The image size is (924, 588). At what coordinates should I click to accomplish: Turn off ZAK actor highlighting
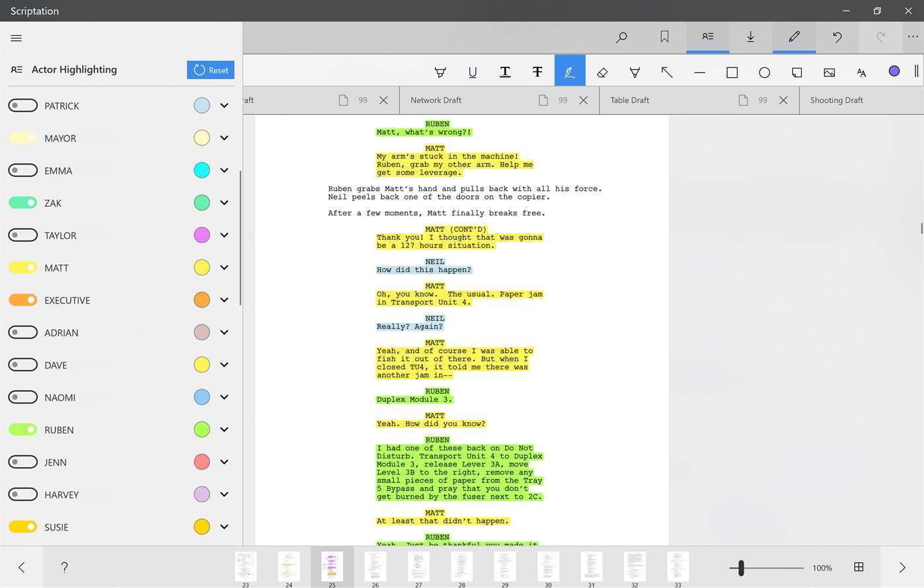pyautogui.click(x=23, y=203)
